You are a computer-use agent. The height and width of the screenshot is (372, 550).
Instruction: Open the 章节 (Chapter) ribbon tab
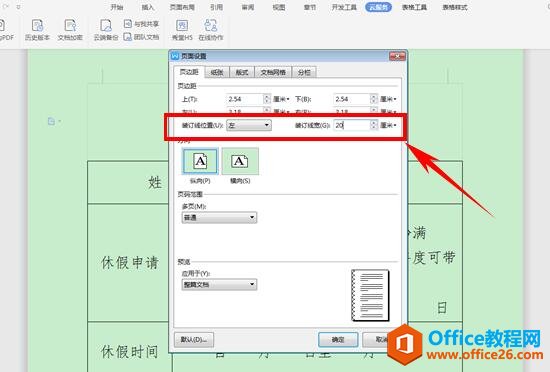(x=310, y=7)
